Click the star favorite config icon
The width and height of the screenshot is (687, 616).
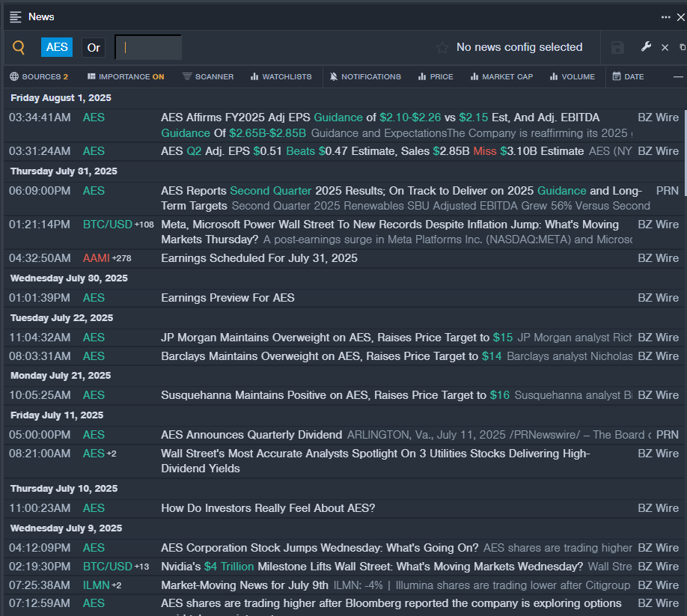442,47
